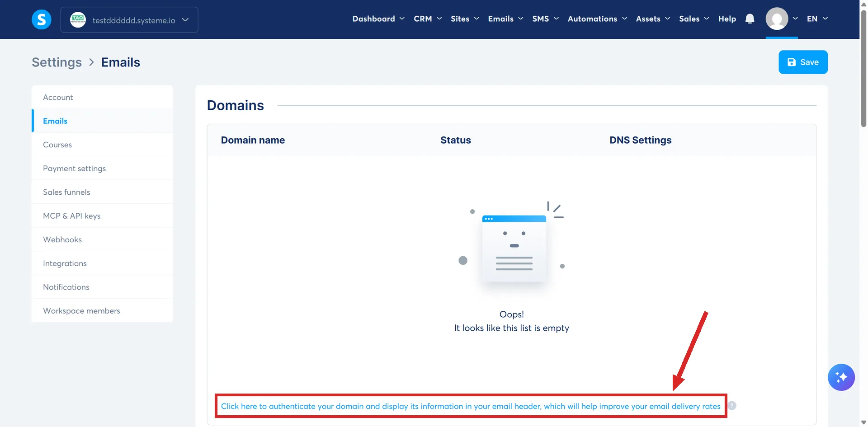
Task: Open Sales funnels settings
Action: click(102, 192)
